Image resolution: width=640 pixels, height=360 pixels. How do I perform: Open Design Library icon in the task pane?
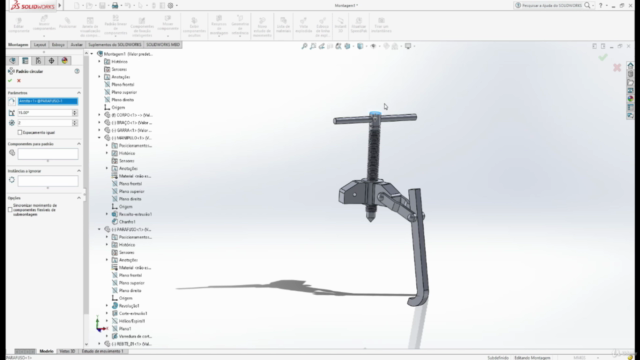click(630, 74)
